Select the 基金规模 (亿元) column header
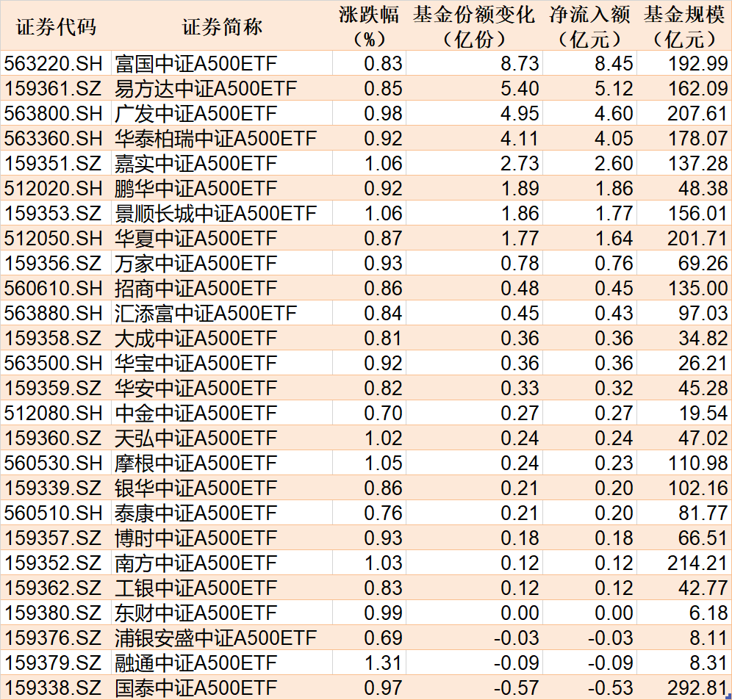The image size is (732, 700). [x=683, y=26]
